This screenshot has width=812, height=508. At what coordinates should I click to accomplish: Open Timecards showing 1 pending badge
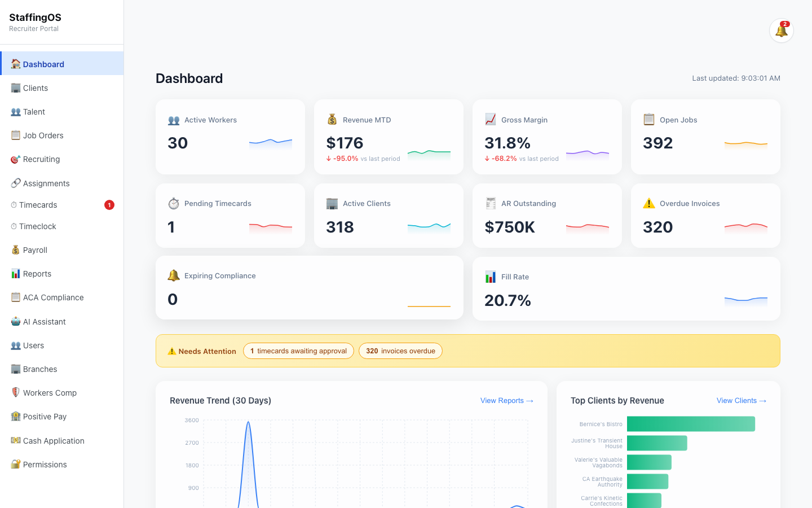pyautogui.click(x=39, y=204)
